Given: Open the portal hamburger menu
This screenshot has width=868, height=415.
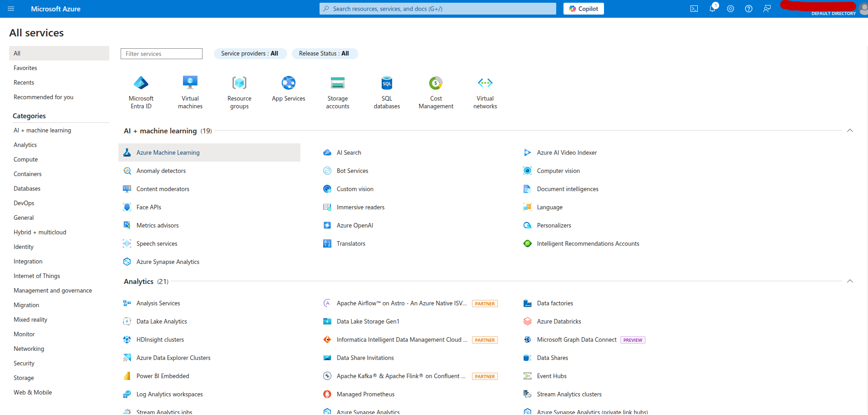Looking at the screenshot, I should point(11,9).
